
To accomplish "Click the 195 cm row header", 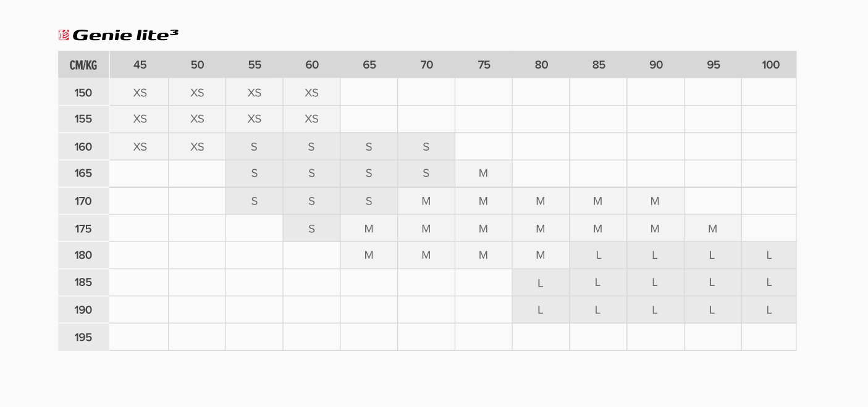I will click(x=83, y=337).
